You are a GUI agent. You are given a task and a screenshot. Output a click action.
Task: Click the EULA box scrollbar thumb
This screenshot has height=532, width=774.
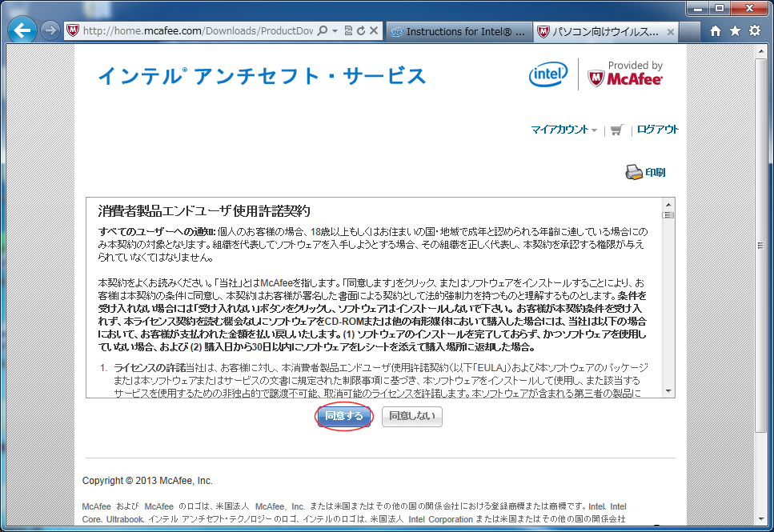(x=668, y=215)
